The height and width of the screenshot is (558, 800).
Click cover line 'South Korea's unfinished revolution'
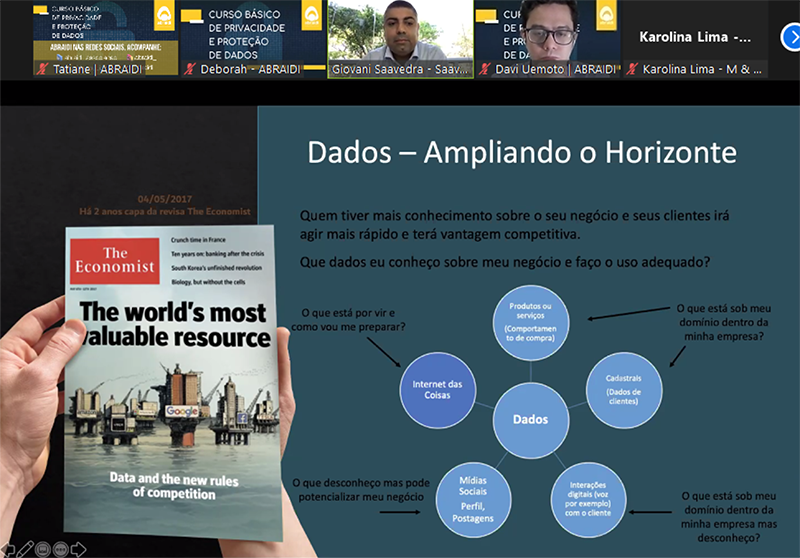pyautogui.click(x=216, y=268)
